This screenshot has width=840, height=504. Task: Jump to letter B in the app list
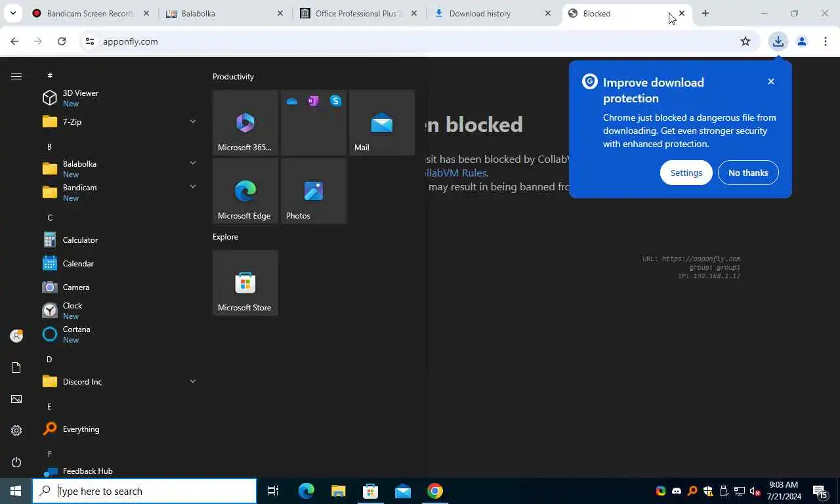click(49, 146)
